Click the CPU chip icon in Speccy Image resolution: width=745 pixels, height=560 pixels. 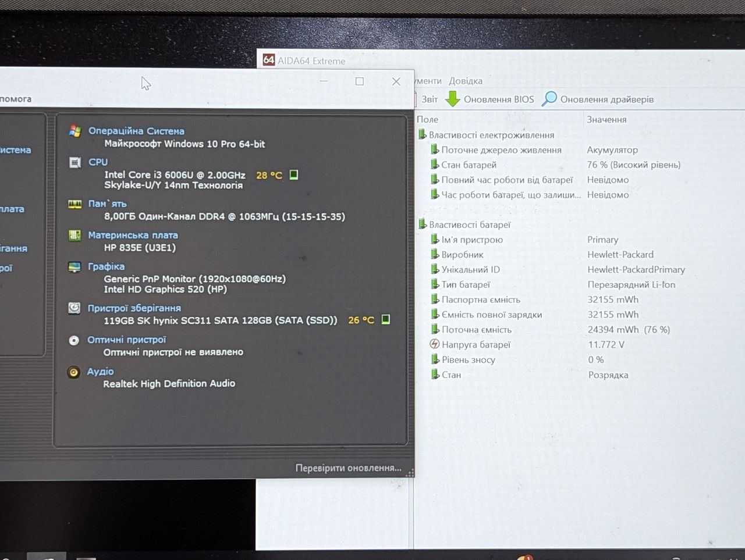[x=75, y=162]
